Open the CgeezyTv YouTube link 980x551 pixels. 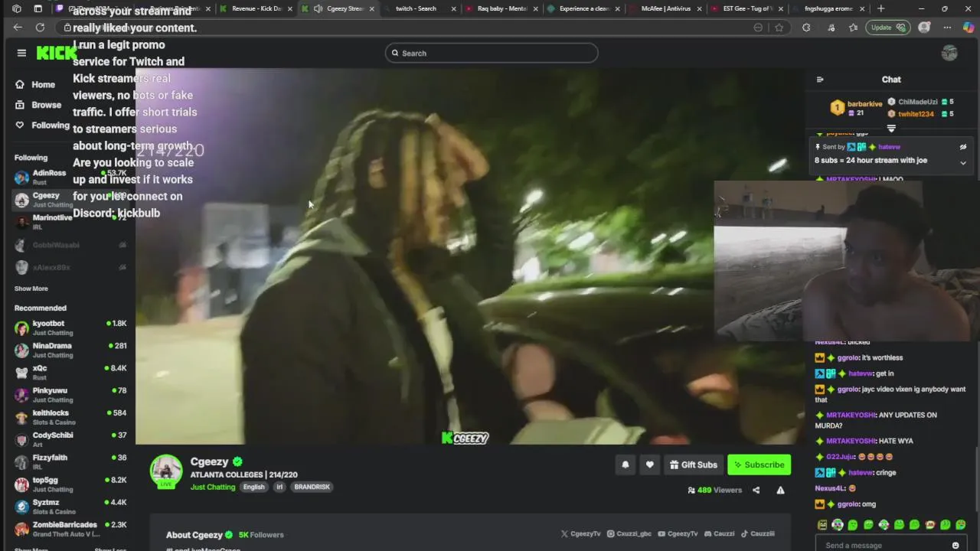coord(678,534)
